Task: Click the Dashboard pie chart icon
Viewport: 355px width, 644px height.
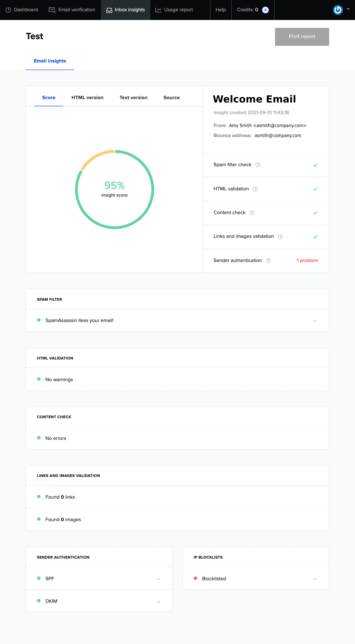Action: [x=8, y=10]
